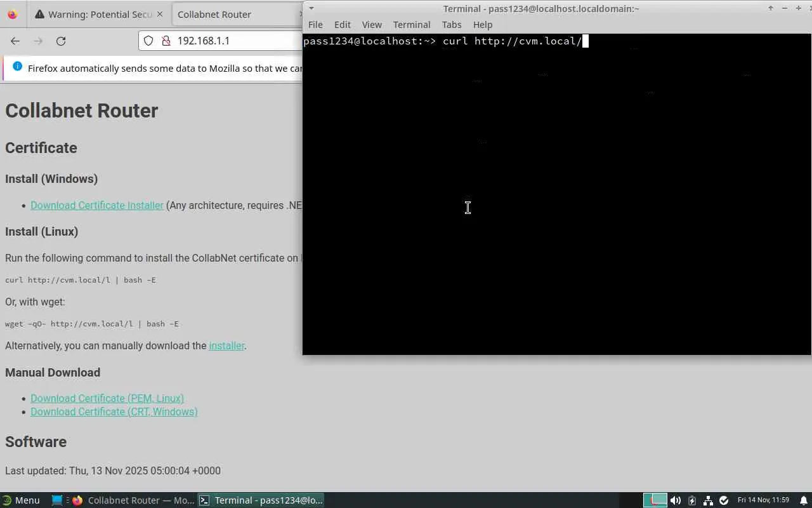Screen dimensions: 812x508
Task: Click Download Certificate (CRT, Windows) link
Action: pyautogui.click(x=114, y=411)
